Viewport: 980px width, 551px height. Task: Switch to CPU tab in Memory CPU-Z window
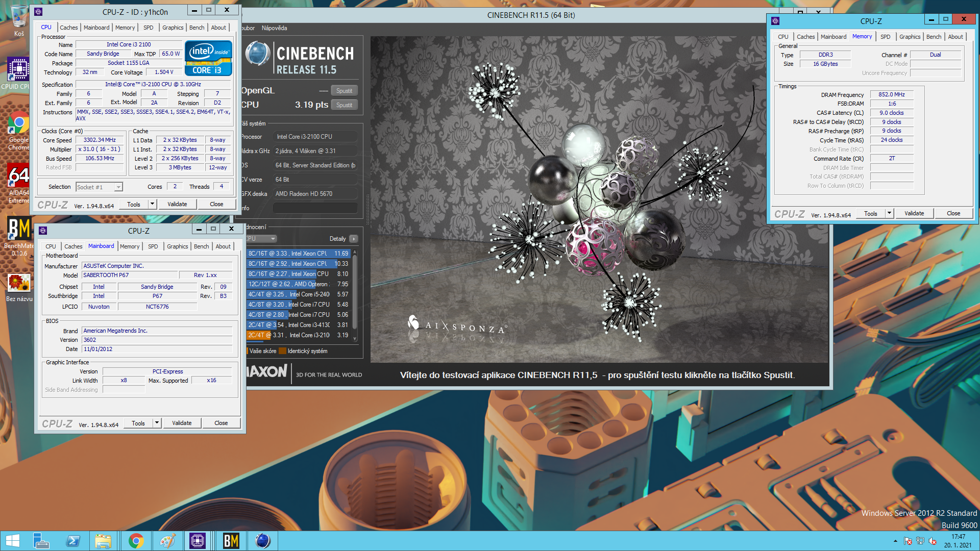click(x=783, y=37)
